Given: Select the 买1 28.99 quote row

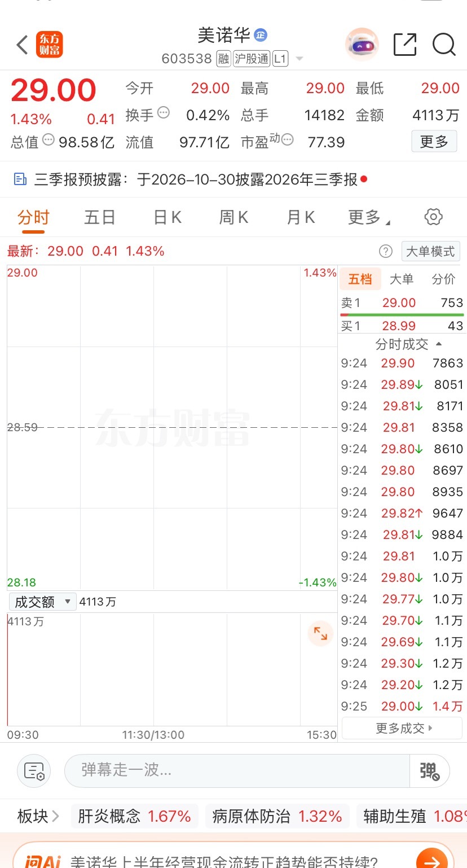Looking at the screenshot, I should (402, 326).
